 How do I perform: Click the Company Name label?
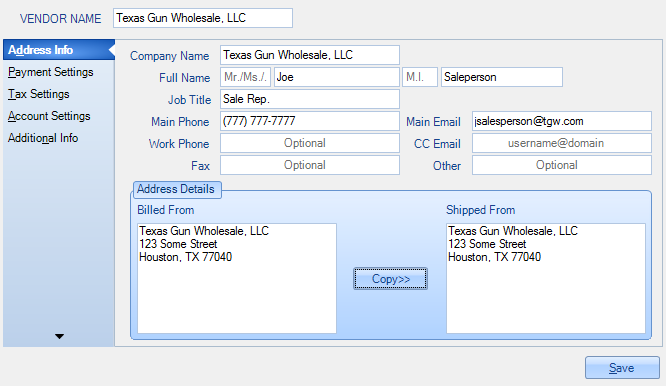[169, 56]
